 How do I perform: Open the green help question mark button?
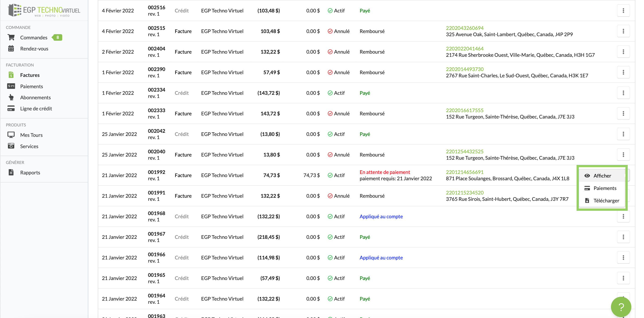point(621,306)
